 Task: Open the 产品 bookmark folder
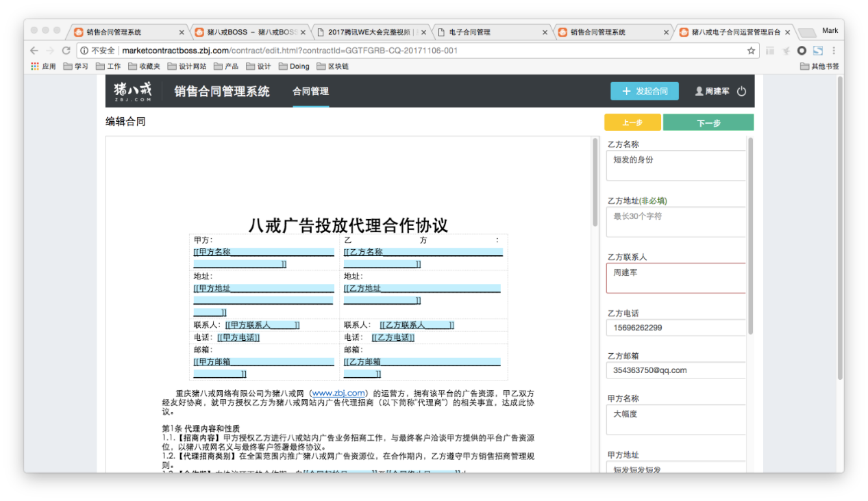pyautogui.click(x=227, y=66)
